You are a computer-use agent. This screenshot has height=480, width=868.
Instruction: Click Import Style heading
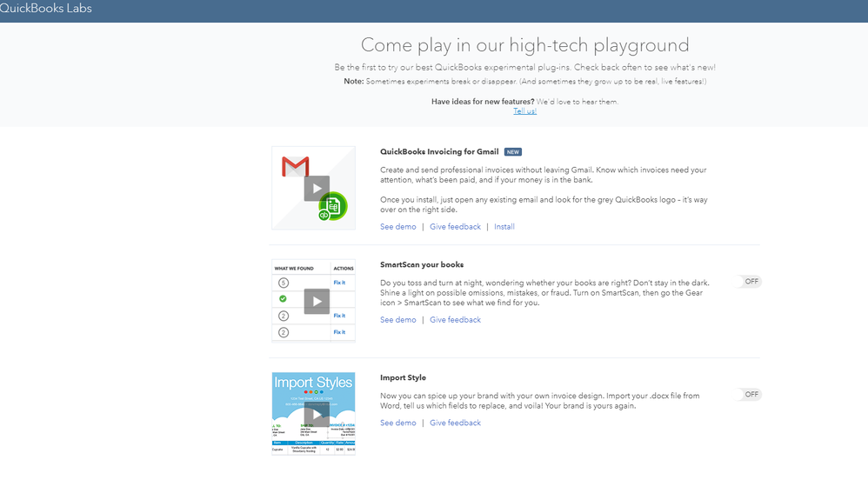point(403,377)
